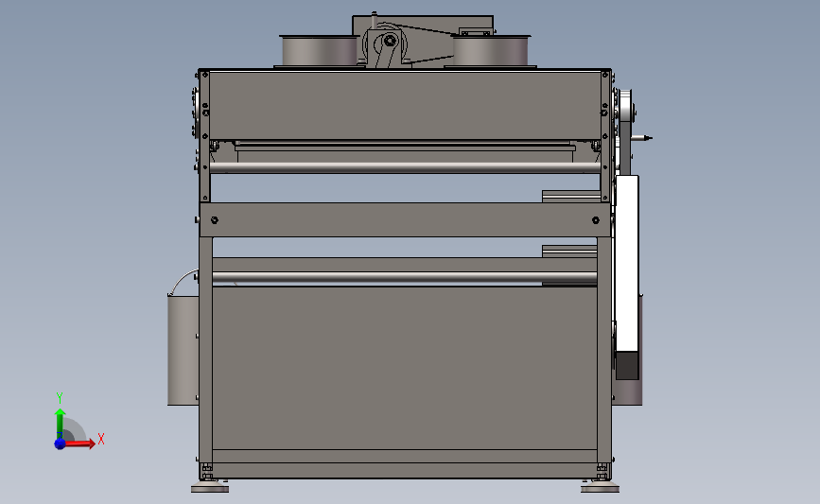The width and height of the screenshot is (820, 504).
Task: Select the upper horizontal roller shaft
Action: (x=405, y=167)
